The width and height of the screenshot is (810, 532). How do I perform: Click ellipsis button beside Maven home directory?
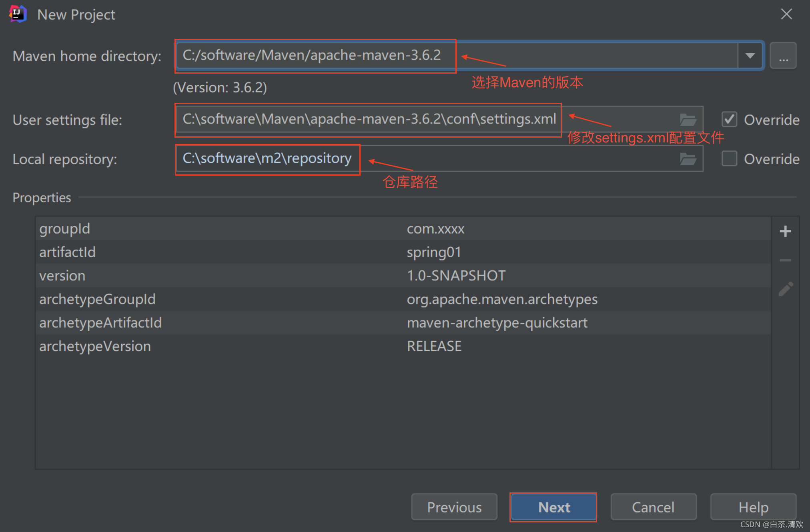pyautogui.click(x=783, y=56)
